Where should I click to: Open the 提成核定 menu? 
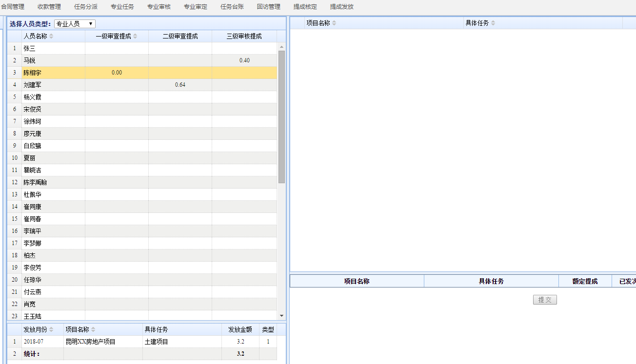tap(305, 7)
